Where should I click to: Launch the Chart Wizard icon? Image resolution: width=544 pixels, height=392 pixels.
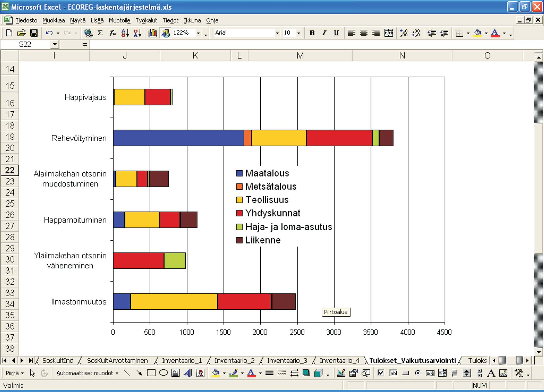pyautogui.click(x=153, y=33)
